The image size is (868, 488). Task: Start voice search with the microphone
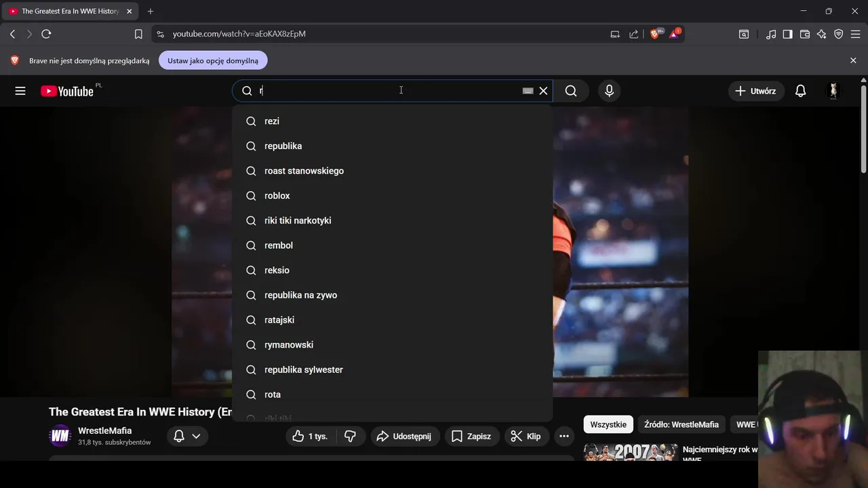pos(609,91)
